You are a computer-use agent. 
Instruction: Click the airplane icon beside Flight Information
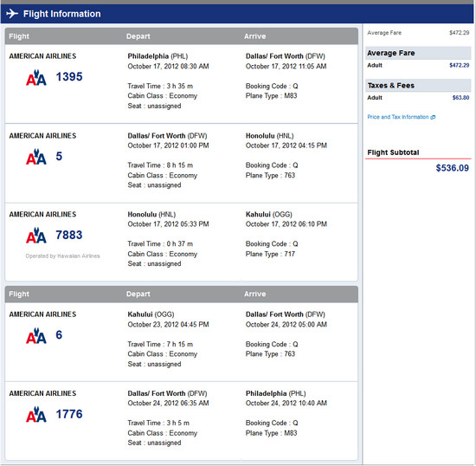[x=12, y=14]
